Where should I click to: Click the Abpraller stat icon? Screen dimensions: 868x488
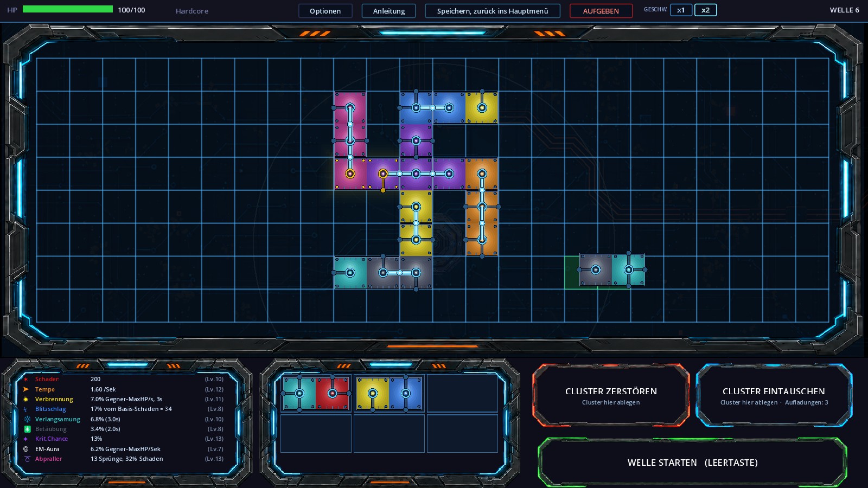tap(27, 459)
